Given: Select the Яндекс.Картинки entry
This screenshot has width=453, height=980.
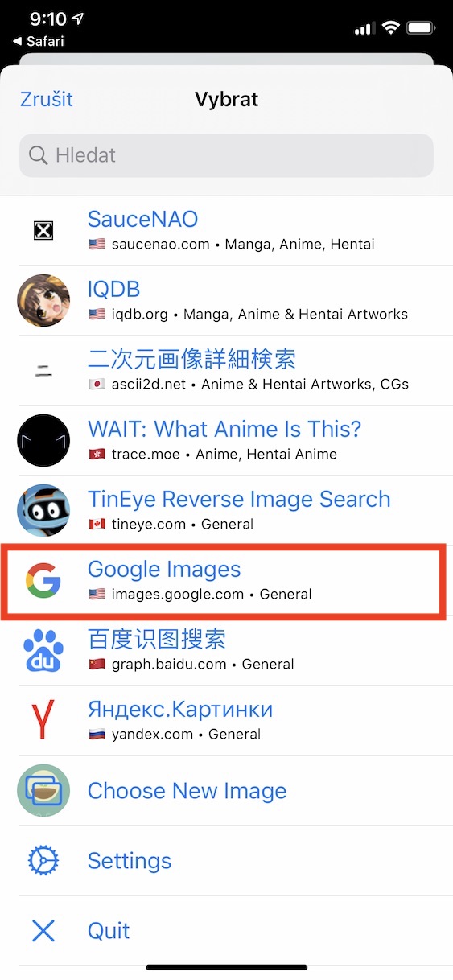Looking at the screenshot, I should coord(226,720).
